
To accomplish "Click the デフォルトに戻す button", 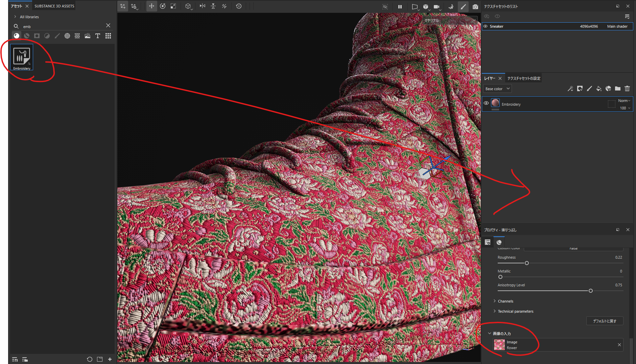I will click(x=605, y=321).
